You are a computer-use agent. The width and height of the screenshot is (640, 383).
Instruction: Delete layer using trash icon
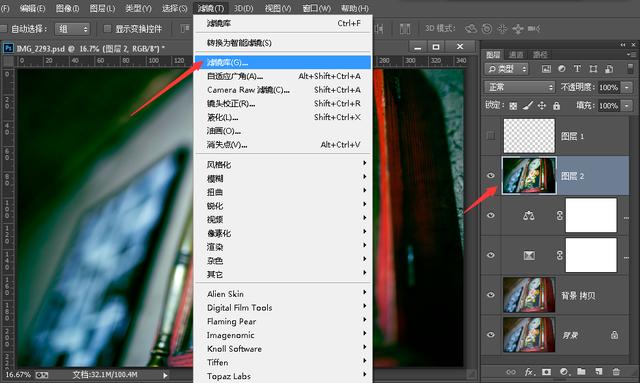pos(616,372)
